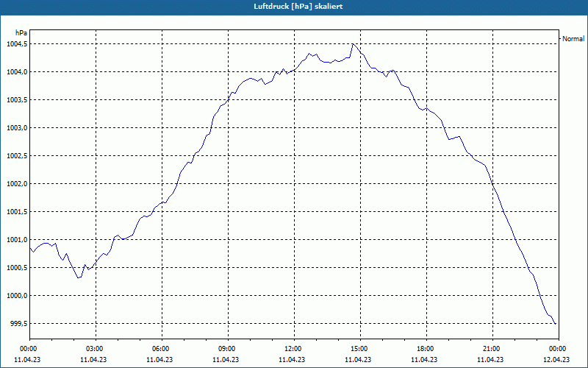
Task: Click the "11.04.23" date beneath 18:00
Action: tap(424, 359)
